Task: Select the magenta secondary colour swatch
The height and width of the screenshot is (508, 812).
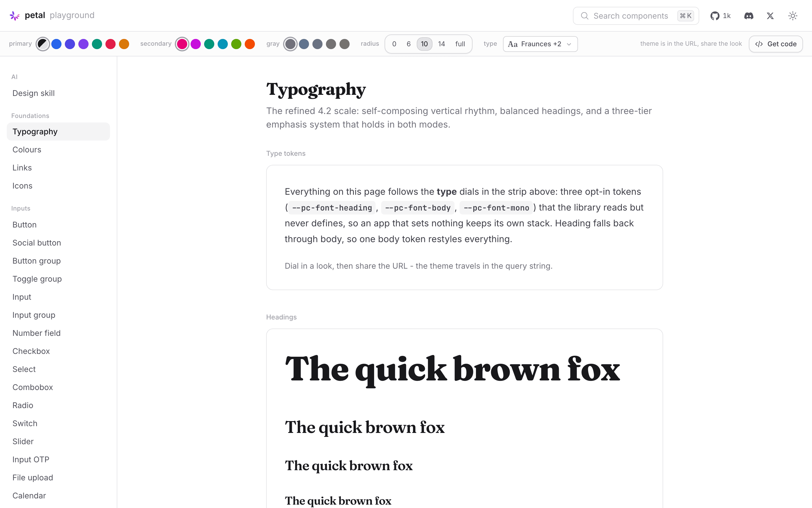Action: [x=196, y=44]
